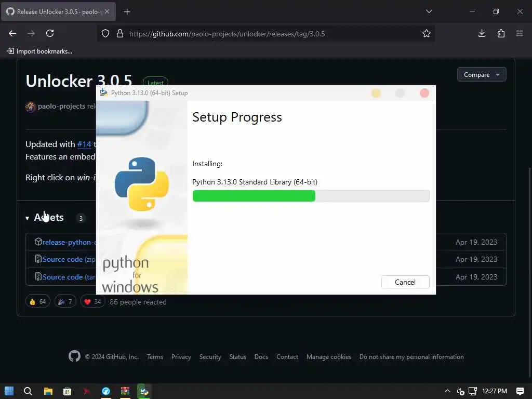The width and height of the screenshot is (532, 399).
Task: Cancel the Python setup installation
Action: tap(405, 282)
